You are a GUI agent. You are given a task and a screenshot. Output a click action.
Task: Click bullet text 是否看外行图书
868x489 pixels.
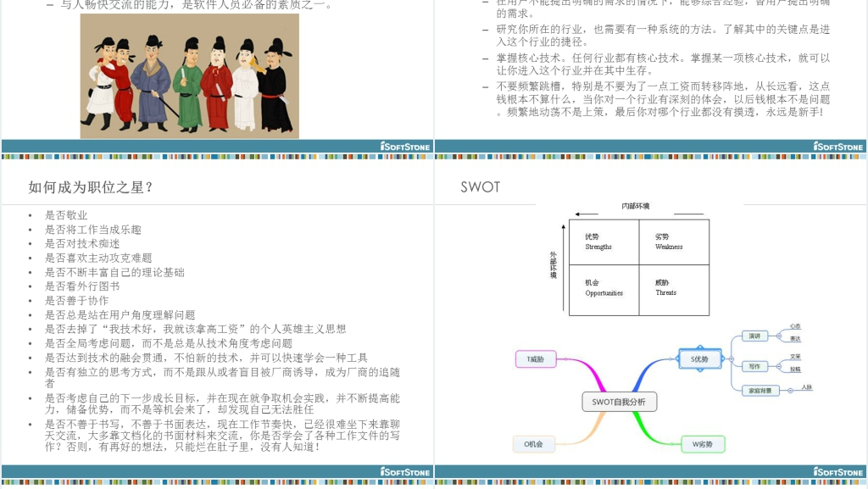tap(82, 286)
